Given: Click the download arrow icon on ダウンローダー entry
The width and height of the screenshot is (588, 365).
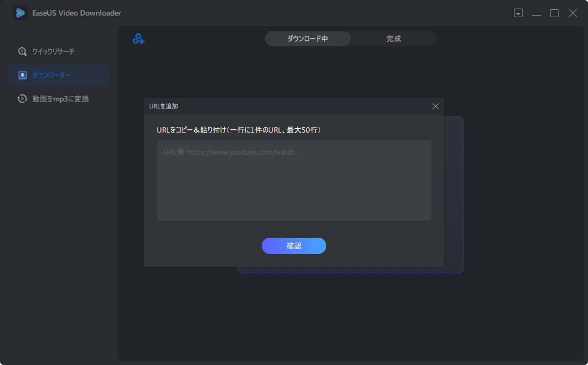Looking at the screenshot, I should pyautogui.click(x=22, y=75).
